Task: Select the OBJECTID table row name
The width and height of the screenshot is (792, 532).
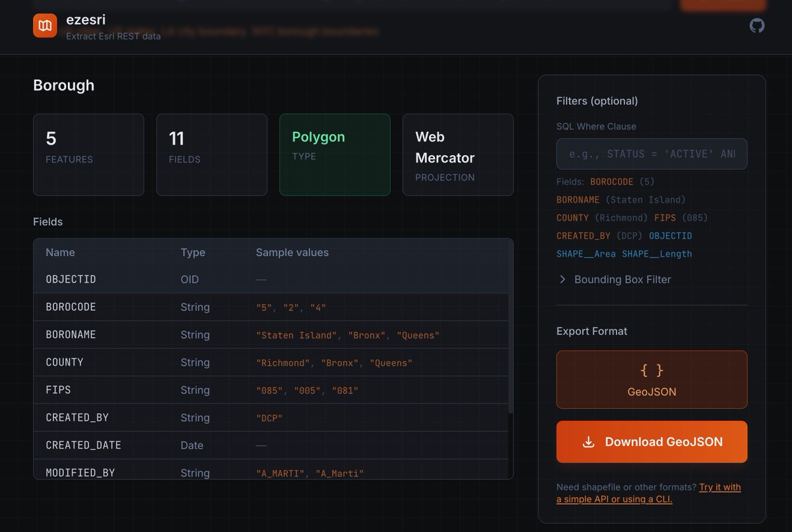Action: click(x=71, y=279)
